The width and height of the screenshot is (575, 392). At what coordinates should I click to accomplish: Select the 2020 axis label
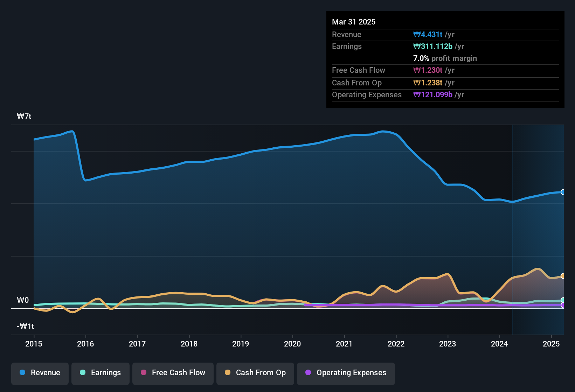[x=292, y=344]
